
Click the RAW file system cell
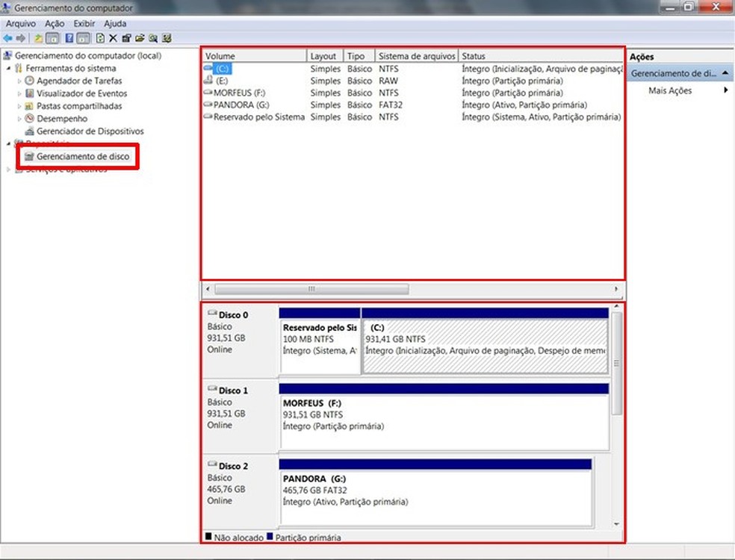click(x=388, y=81)
